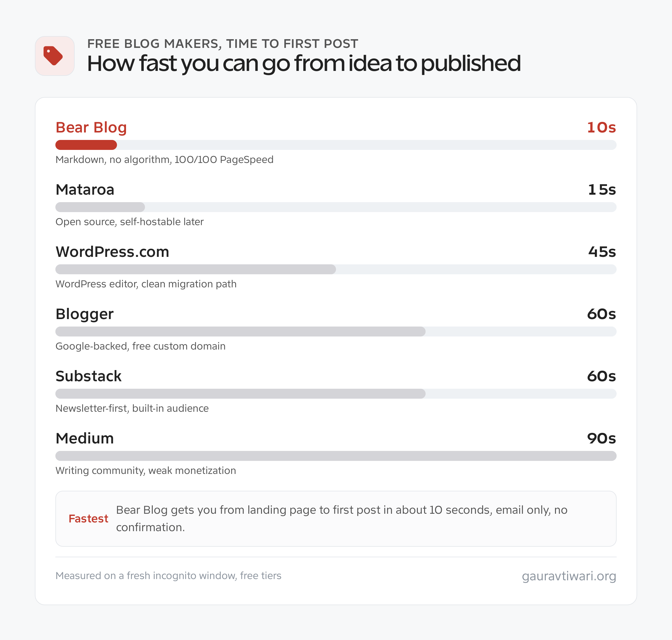Click the red Fastest label
The height and width of the screenshot is (640, 672).
pyautogui.click(x=88, y=518)
